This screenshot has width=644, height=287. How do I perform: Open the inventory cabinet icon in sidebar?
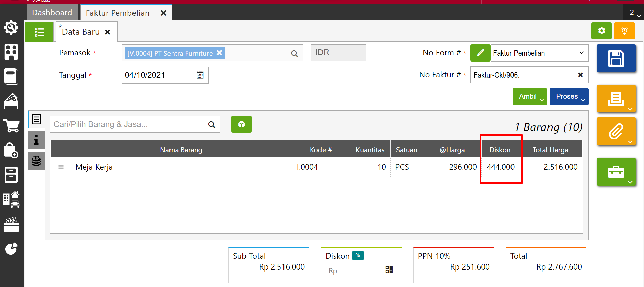pyautogui.click(x=11, y=175)
